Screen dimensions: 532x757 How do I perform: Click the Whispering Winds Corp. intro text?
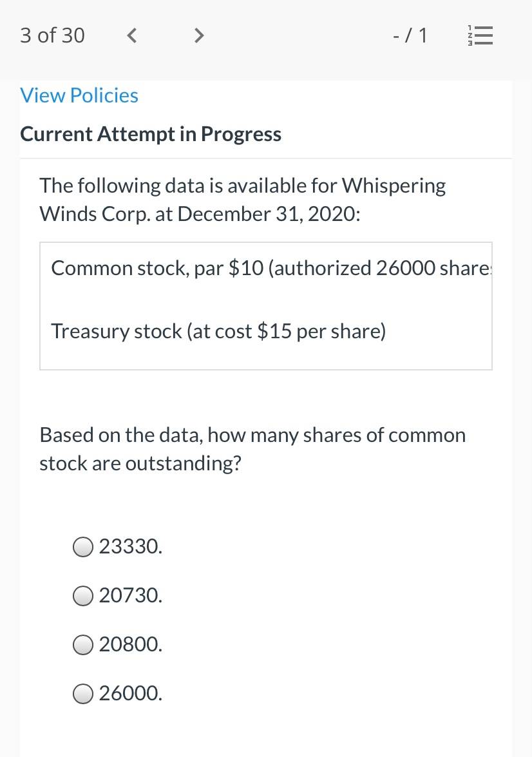(243, 199)
